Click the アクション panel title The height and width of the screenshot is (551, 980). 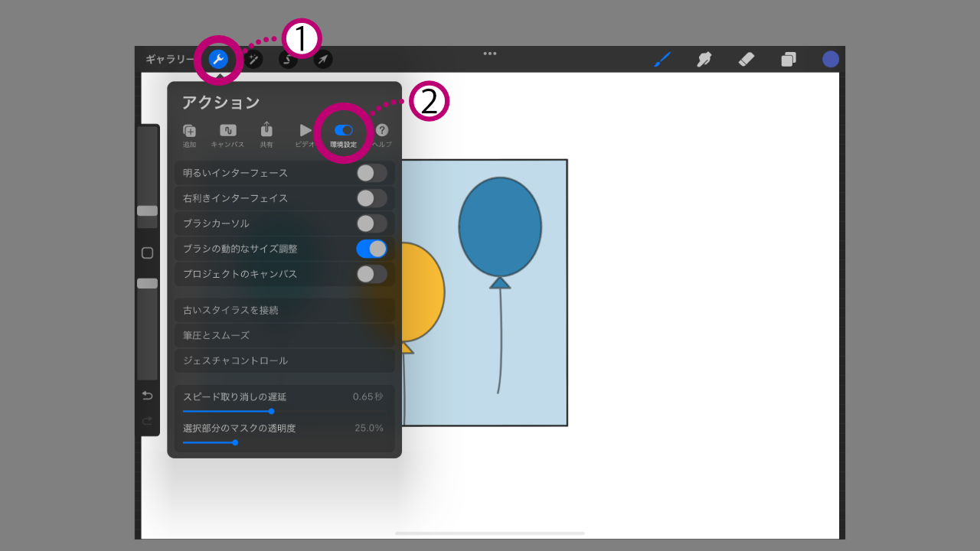click(x=220, y=103)
